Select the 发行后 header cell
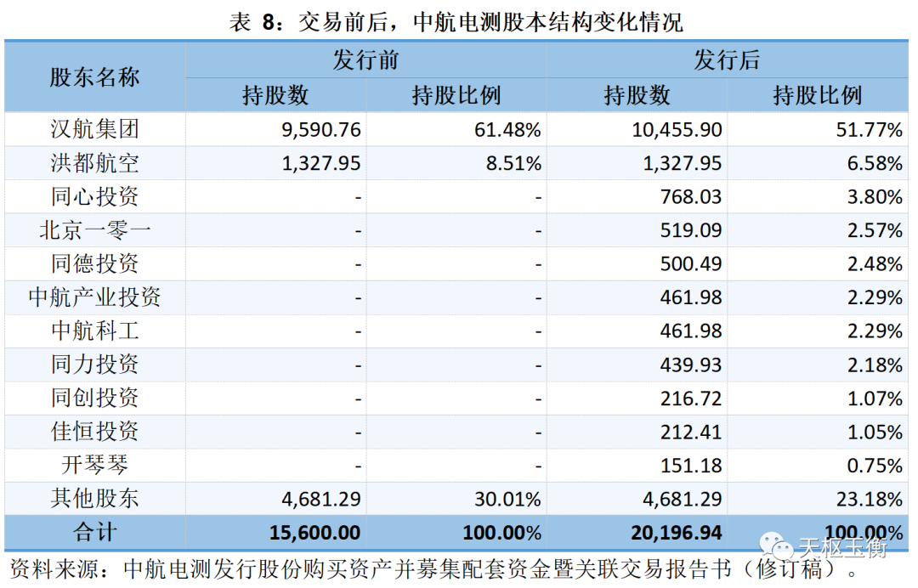Viewport: 918px width, 588px height. (727, 60)
